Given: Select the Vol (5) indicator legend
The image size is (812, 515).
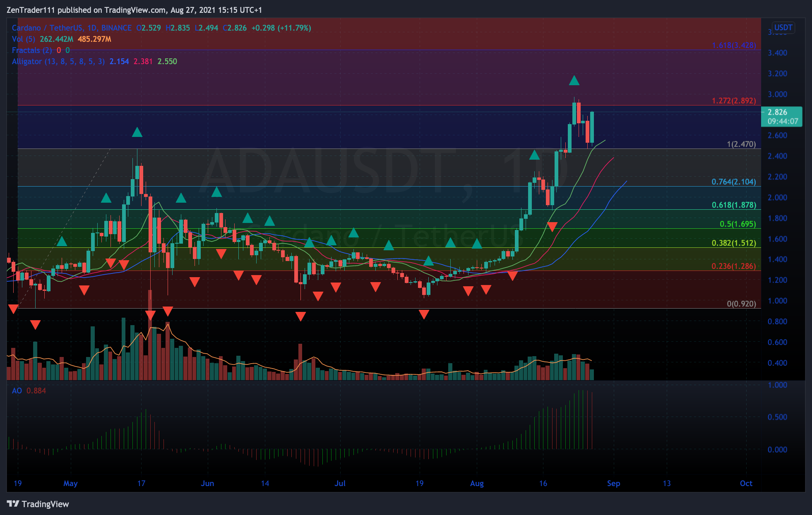Looking at the screenshot, I should [23, 39].
